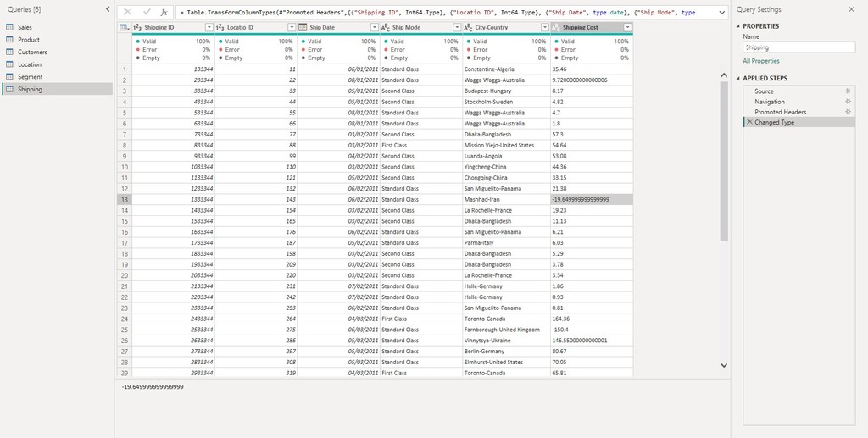The height and width of the screenshot is (438, 868).
Task: Open City-Country column filter dropdown
Action: coord(545,28)
